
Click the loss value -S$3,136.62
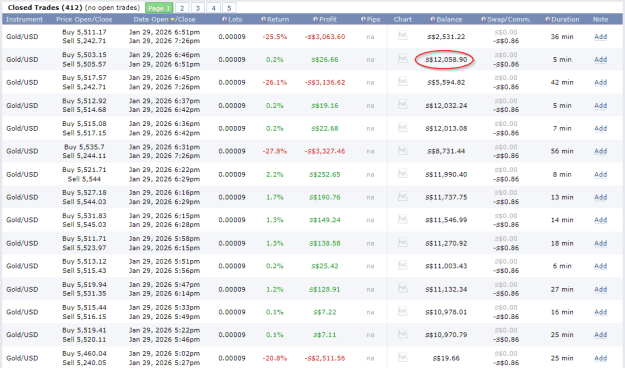pos(325,83)
